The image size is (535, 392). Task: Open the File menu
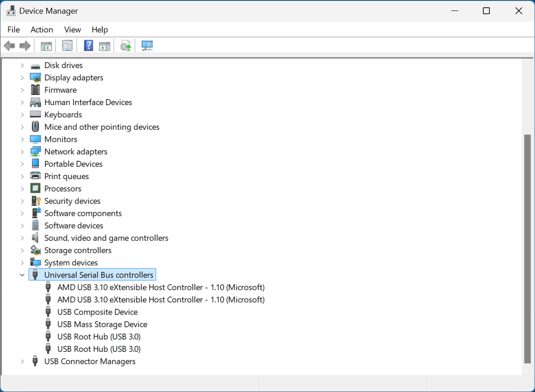(13, 29)
